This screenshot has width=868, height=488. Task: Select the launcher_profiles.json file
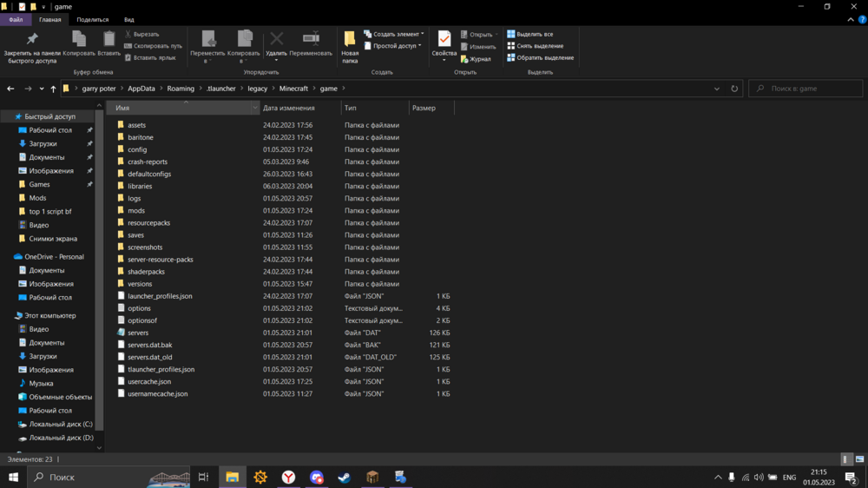click(160, 296)
